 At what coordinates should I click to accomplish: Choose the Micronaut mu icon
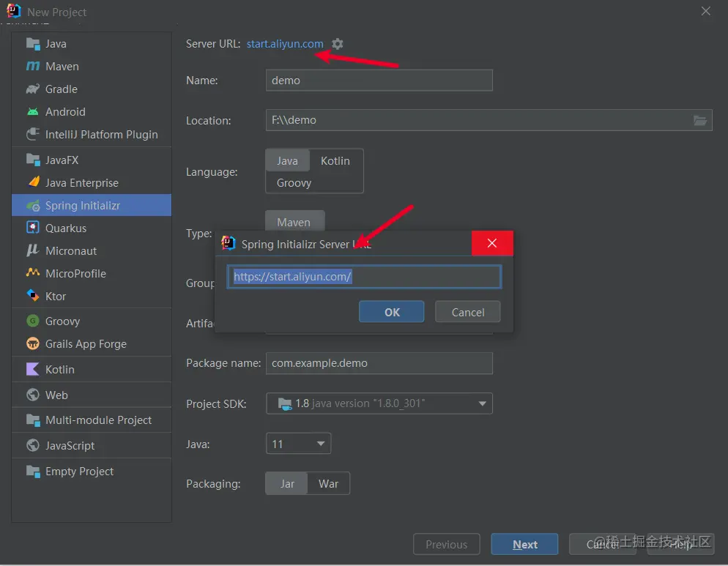[x=32, y=250]
